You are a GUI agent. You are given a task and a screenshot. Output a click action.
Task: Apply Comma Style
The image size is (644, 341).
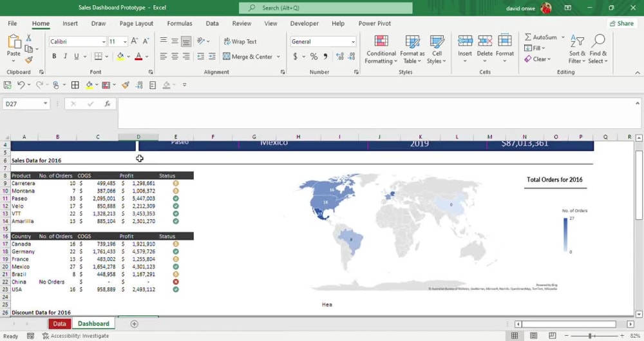click(325, 56)
